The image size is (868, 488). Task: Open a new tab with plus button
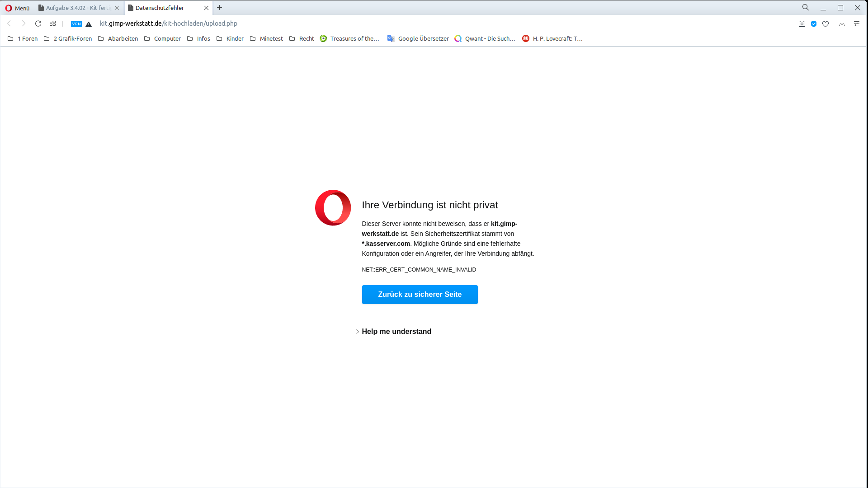(220, 8)
